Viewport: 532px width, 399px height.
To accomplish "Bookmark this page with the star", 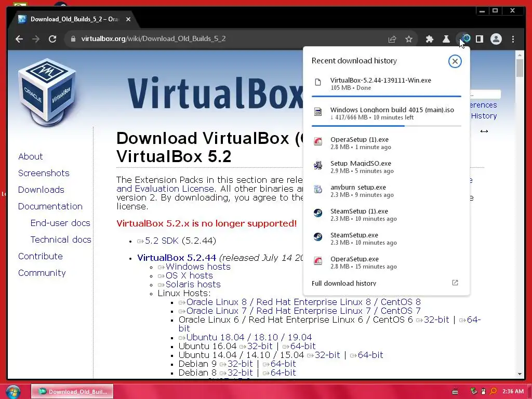I will [x=409, y=39].
